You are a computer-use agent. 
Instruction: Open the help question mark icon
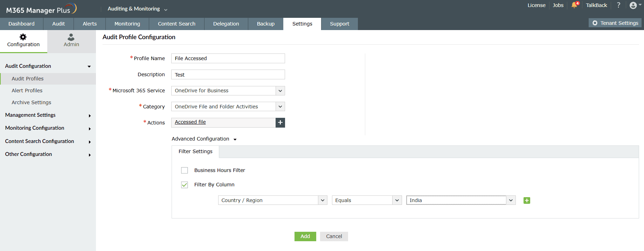618,5
